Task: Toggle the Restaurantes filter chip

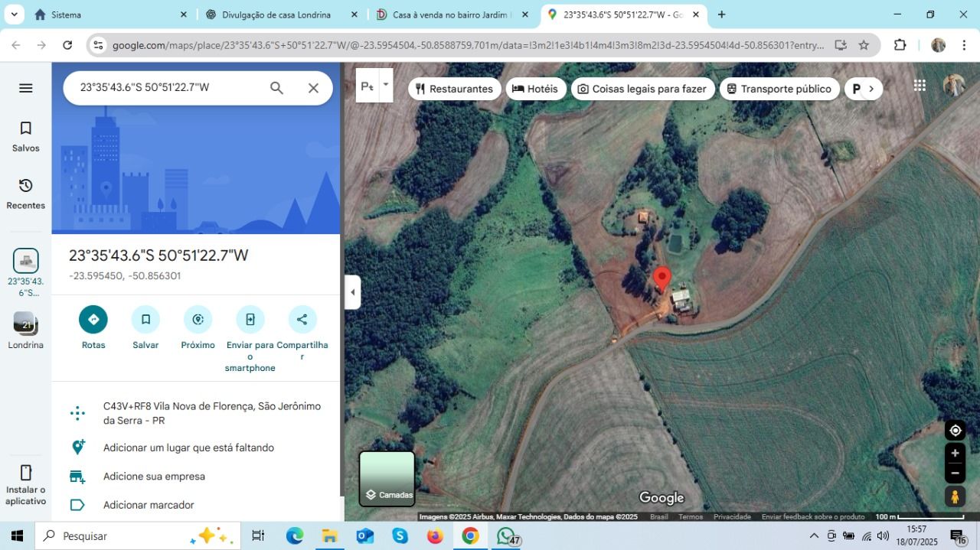Action: click(454, 89)
